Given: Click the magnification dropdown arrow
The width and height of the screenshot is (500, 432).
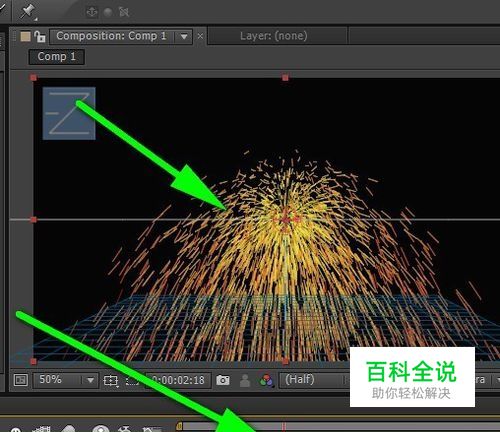Looking at the screenshot, I should (x=90, y=380).
